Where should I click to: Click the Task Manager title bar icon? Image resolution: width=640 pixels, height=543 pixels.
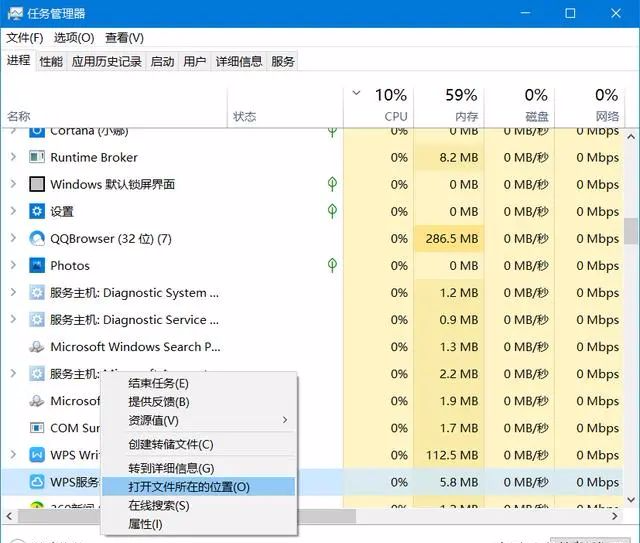click(15, 13)
